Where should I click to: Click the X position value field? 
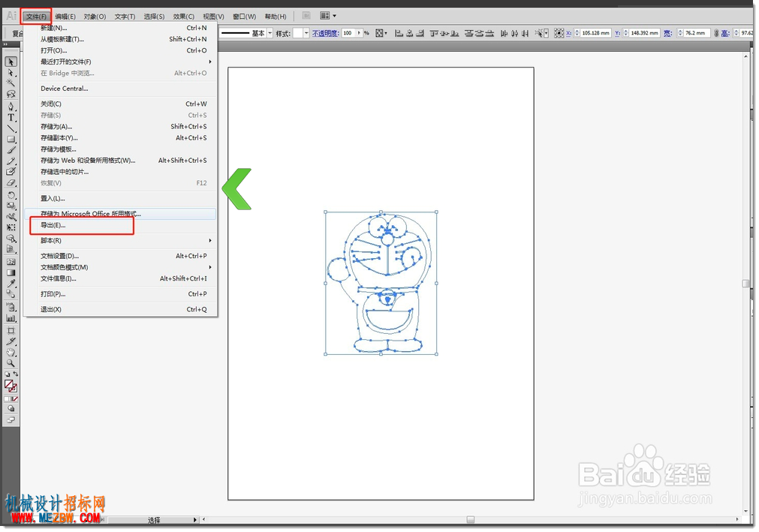[x=596, y=33]
